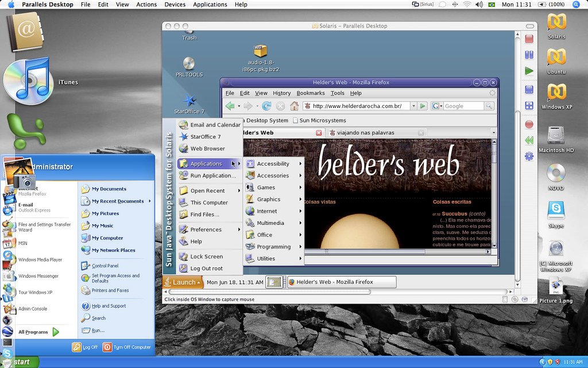Click the Parallels horizontal scrollbar under Solaris
588x368 pixels.
(269, 292)
